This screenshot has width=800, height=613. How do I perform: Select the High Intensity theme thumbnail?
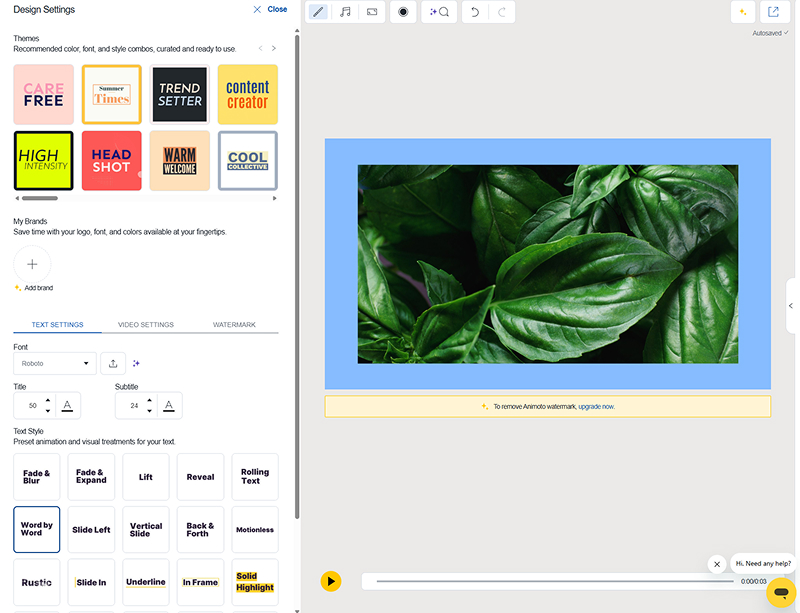(x=43, y=161)
